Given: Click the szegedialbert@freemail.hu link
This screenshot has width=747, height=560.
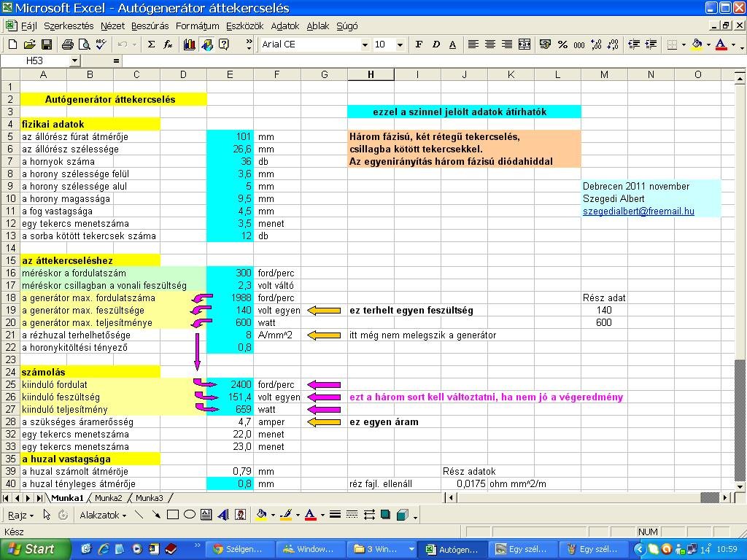Looking at the screenshot, I should 638,211.
